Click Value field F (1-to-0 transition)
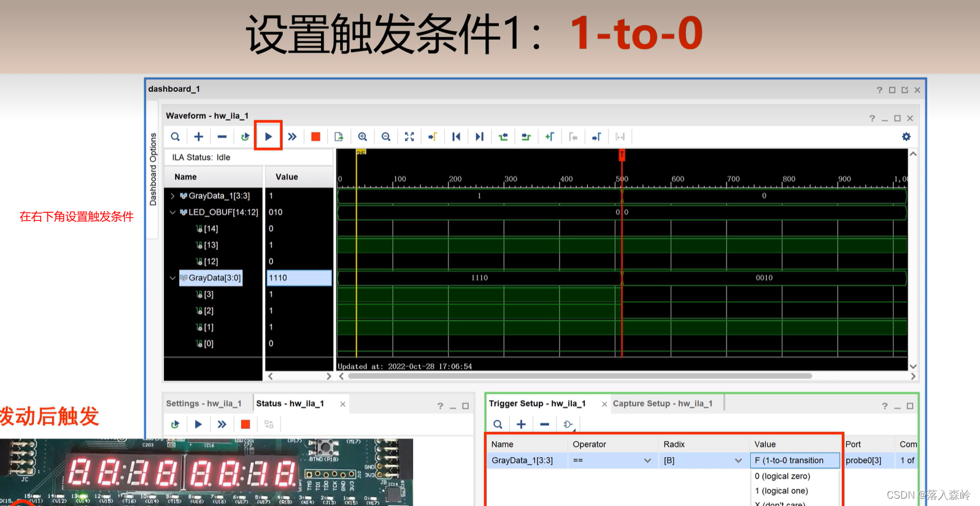980x506 pixels. point(795,461)
